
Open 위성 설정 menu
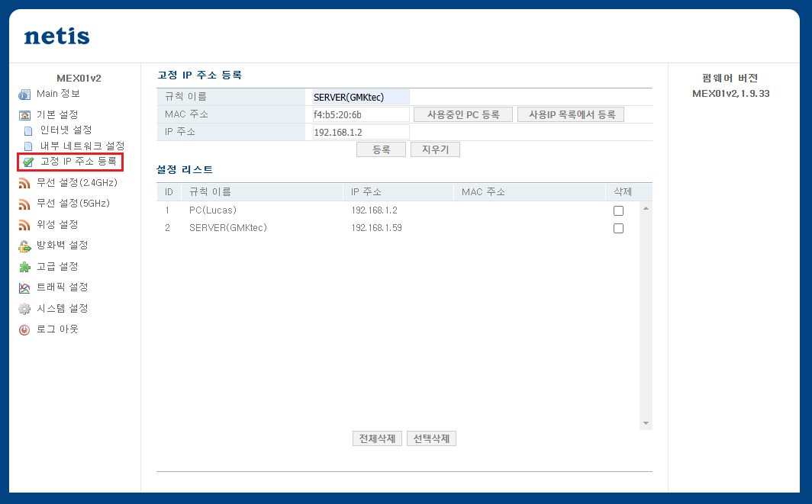pos(57,225)
